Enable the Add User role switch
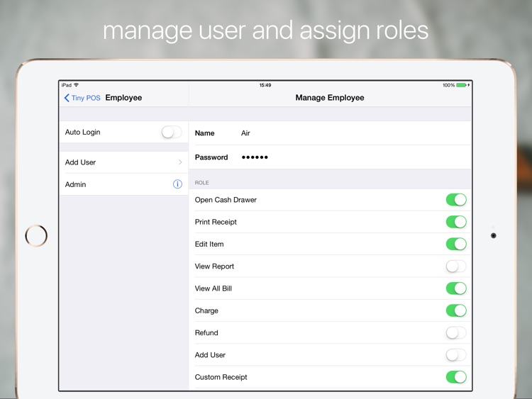The height and width of the screenshot is (399, 532). click(456, 355)
